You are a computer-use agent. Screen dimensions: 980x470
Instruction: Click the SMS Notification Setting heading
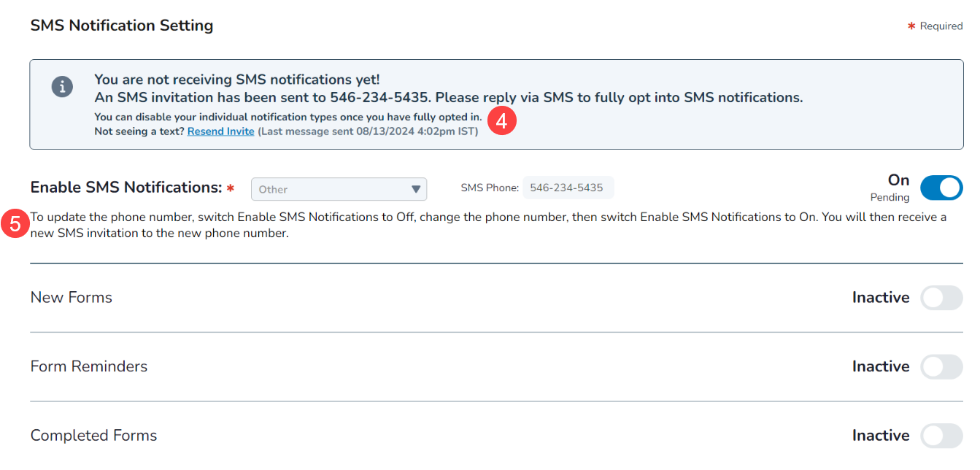pyautogui.click(x=122, y=26)
